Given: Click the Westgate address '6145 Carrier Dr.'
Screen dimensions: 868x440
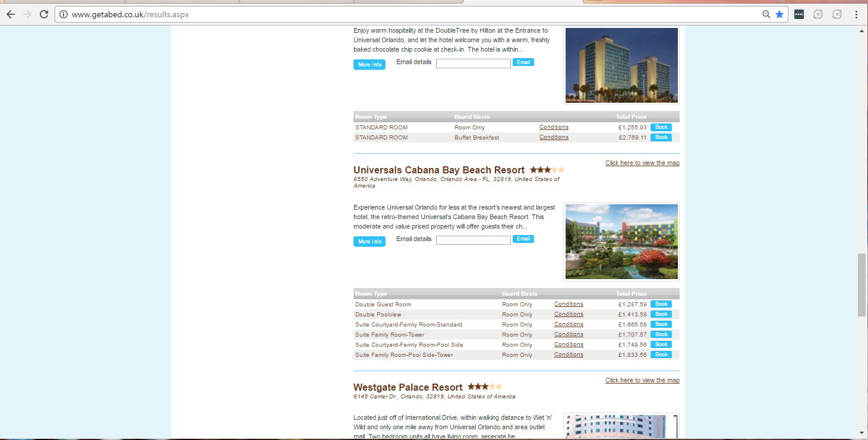Looking at the screenshot, I should point(375,397).
